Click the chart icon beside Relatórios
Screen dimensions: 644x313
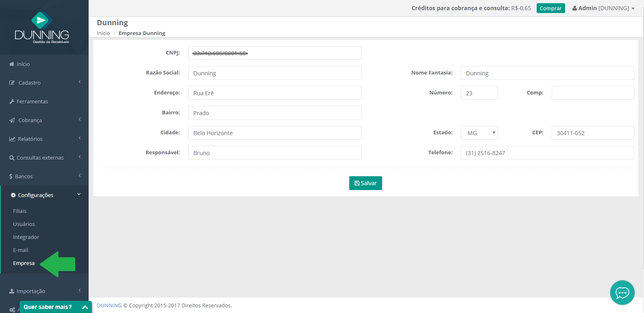(12, 139)
